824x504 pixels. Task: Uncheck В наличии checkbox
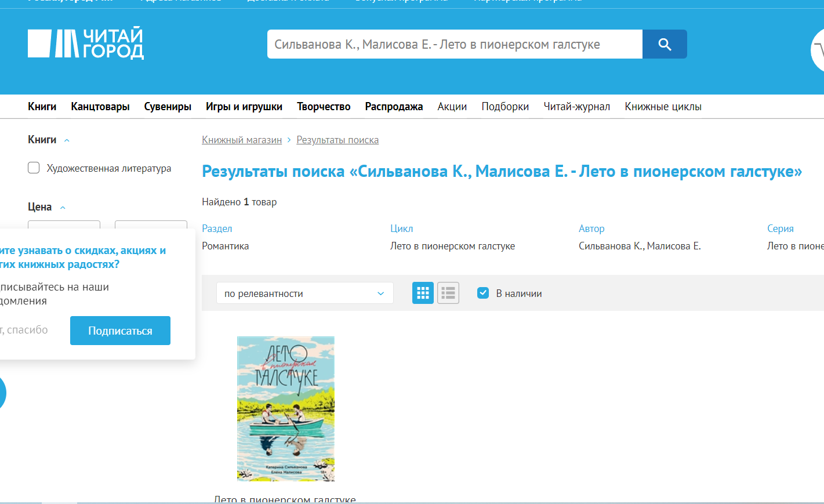coord(483,293)
